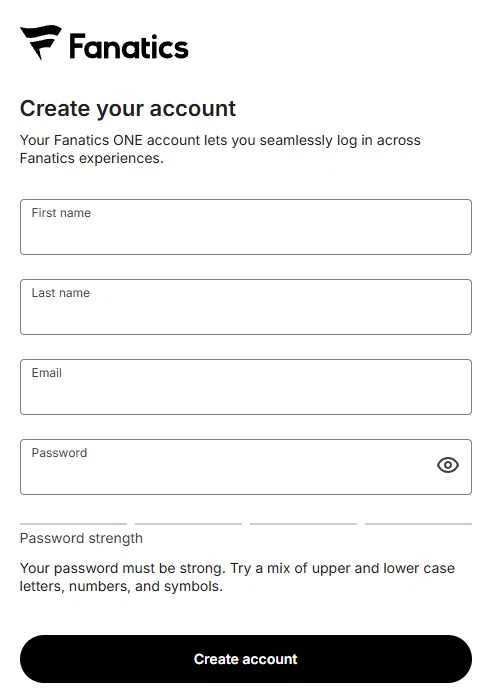Click the Fanatics flag logo icon

[x=41, y=42]
